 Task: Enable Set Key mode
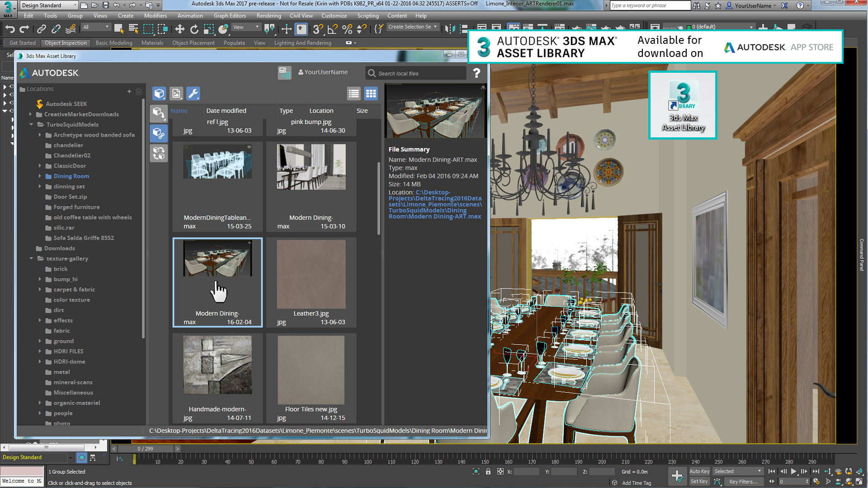click(x=699, y=481)
